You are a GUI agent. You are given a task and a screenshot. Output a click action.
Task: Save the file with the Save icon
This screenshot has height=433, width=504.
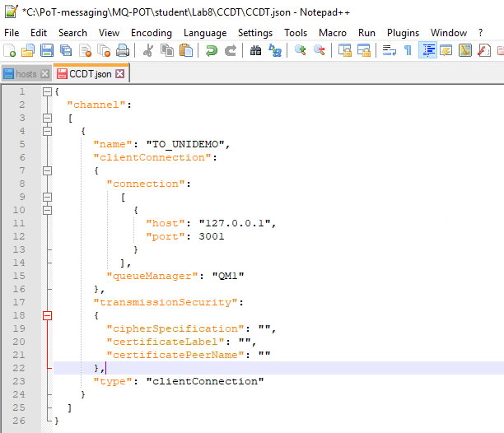(47, 51)
